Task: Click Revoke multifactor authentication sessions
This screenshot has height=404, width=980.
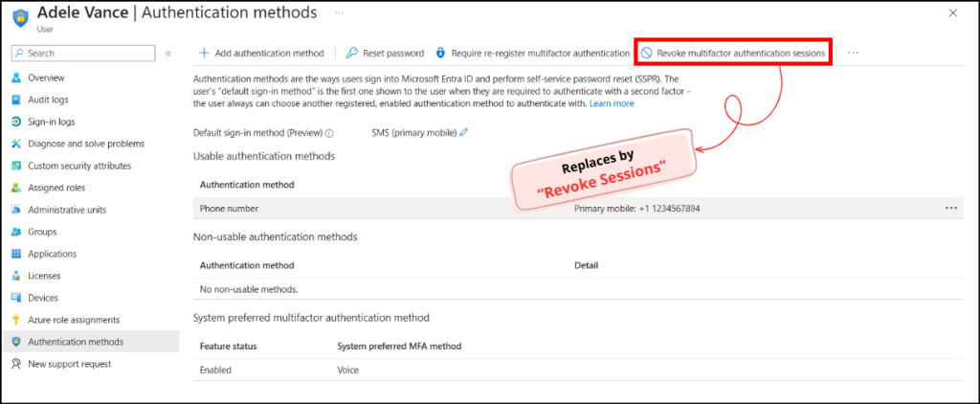Action: [733, 54]
